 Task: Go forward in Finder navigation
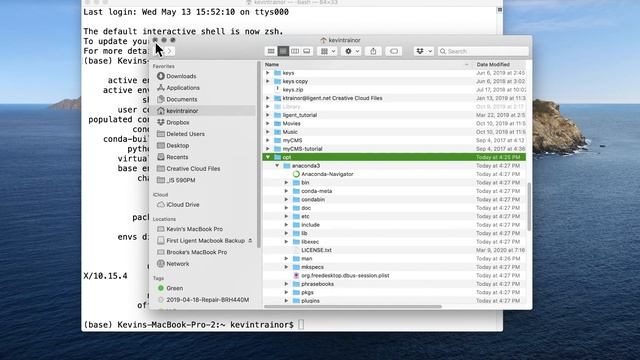tap(169, 51)
